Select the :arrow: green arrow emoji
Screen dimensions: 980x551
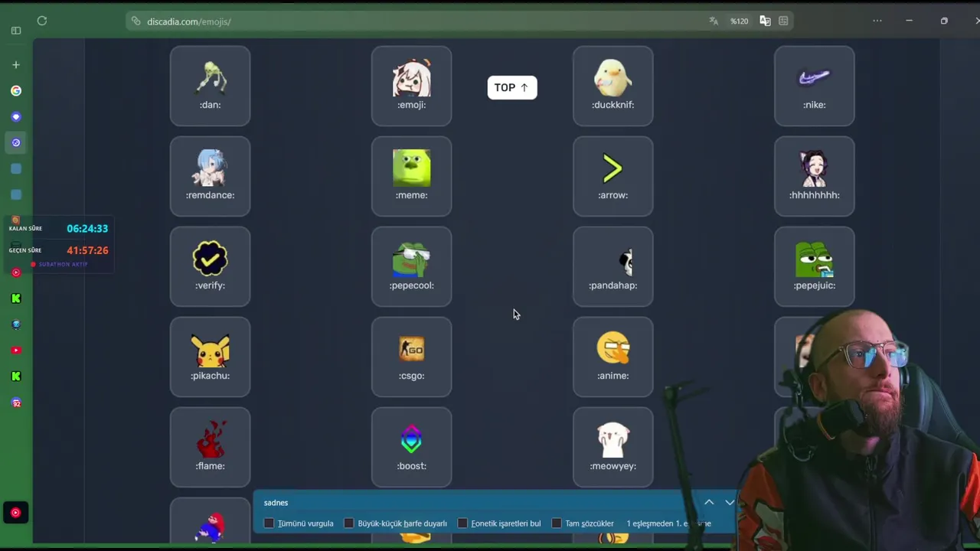(x=612, y=176)
